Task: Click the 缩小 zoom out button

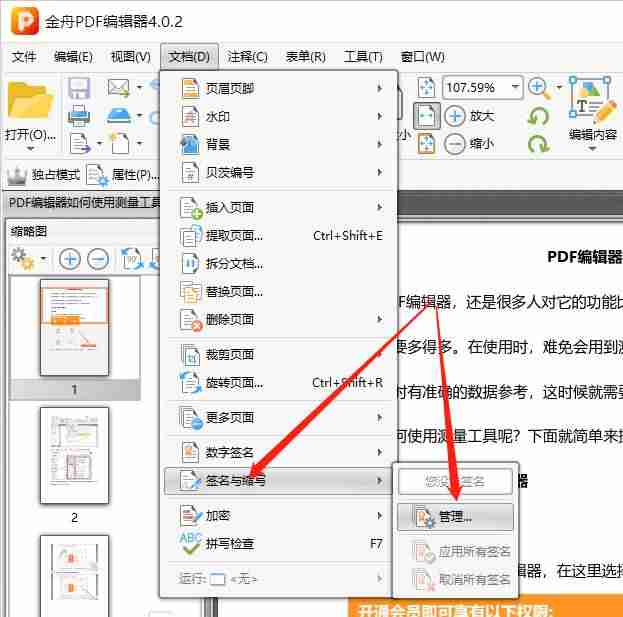Action: click(x=470, y=143)
